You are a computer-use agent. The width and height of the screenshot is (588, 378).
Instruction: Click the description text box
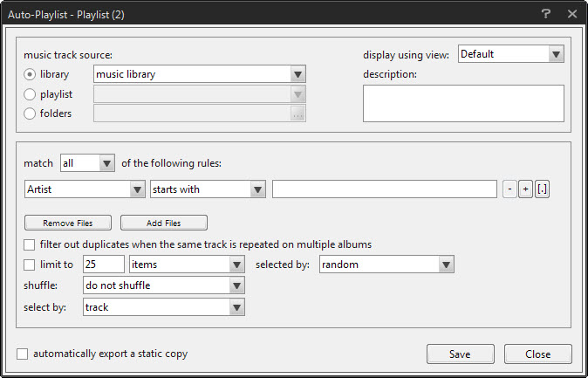point(463,103)
